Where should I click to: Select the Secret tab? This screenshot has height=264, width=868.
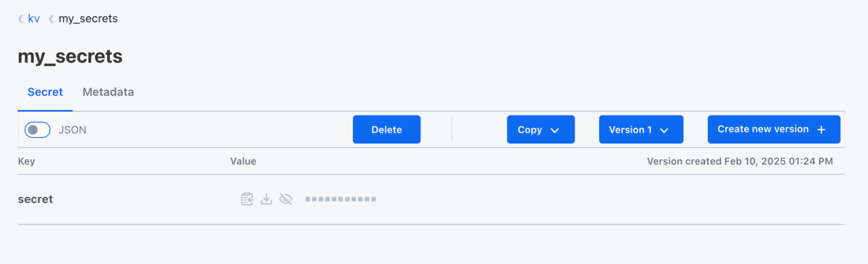45,92
